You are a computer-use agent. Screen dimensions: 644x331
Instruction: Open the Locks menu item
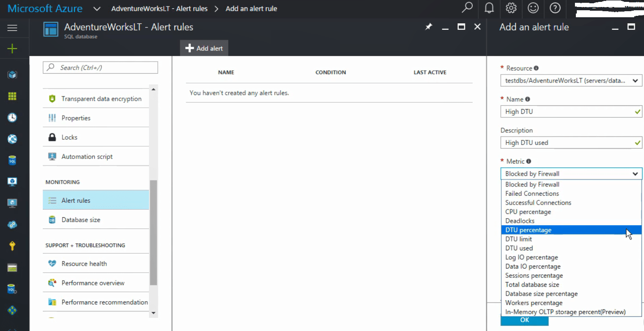[x=96, y=137]
